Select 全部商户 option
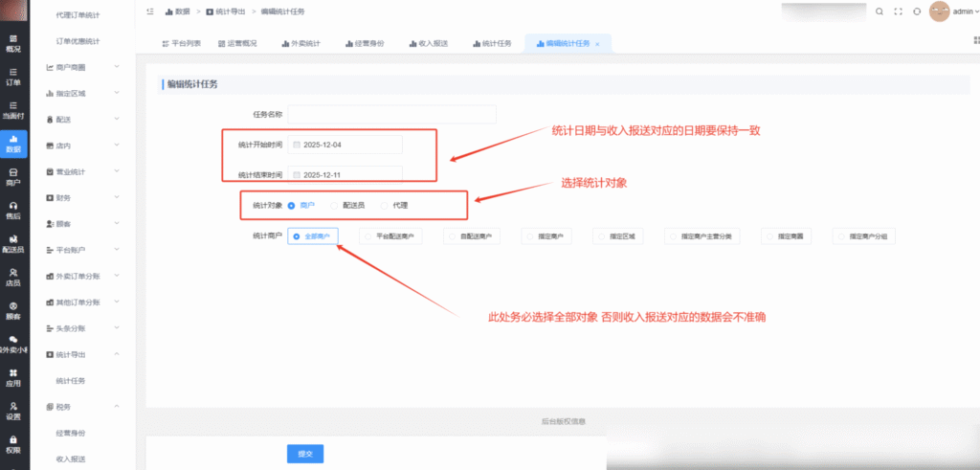The width and height of the screenshot is (980, 470). pyautogui.click(x=313, y=236)
